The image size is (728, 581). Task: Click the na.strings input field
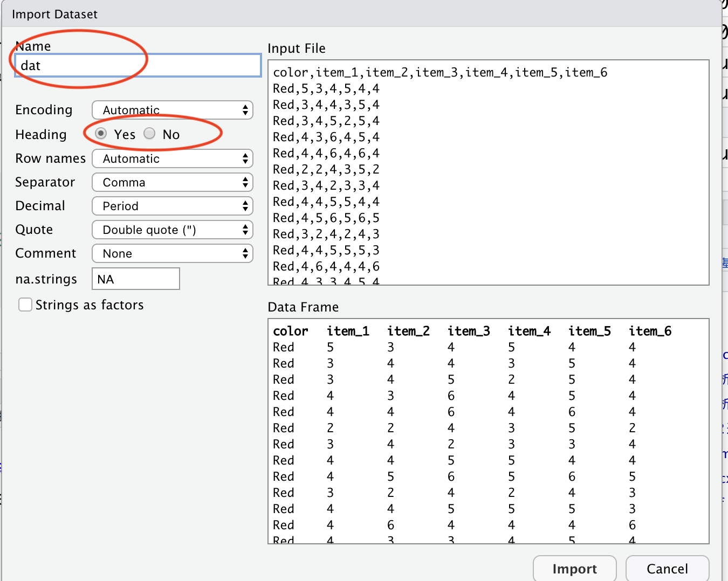point(135,279)
